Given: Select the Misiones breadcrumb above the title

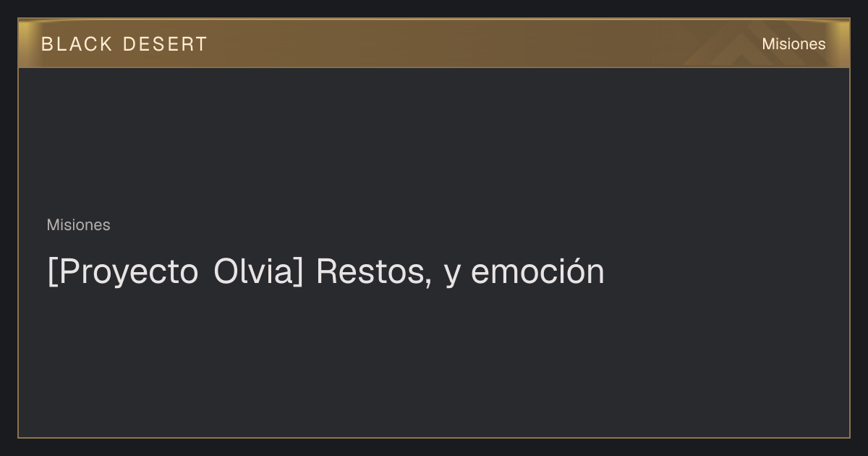Looking at the screenshot, I should click(78, 225).
